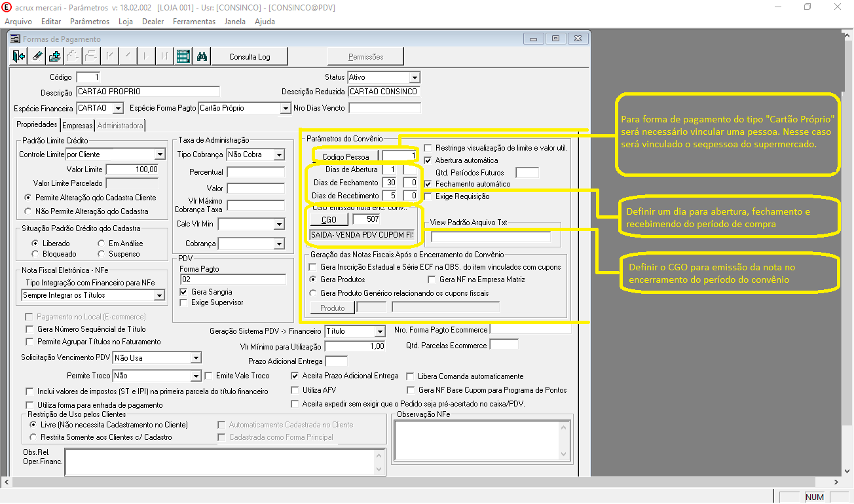Toggle the Abertura automática checkbox

pyautogui.click(x=429, y=160)
